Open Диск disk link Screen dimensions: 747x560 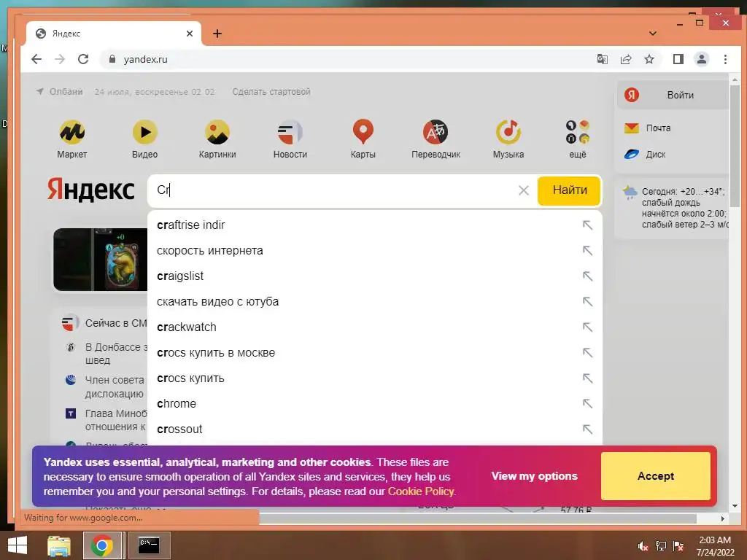click(x=646, y=155)
